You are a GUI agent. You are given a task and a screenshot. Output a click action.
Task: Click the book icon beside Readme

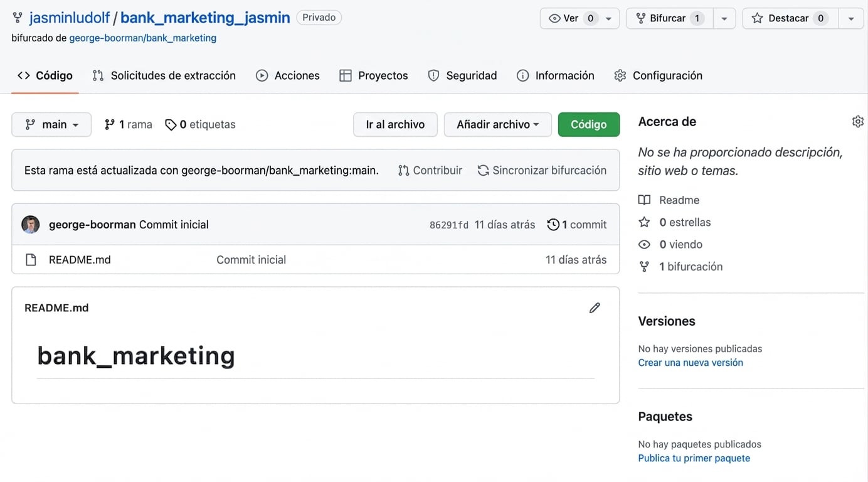pos(644,200)
